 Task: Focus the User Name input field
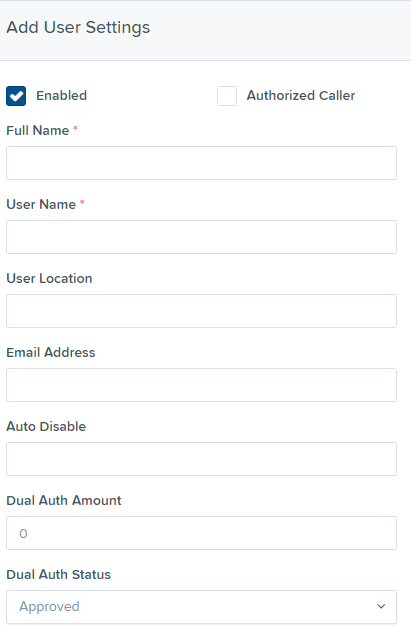pos(201,237)
